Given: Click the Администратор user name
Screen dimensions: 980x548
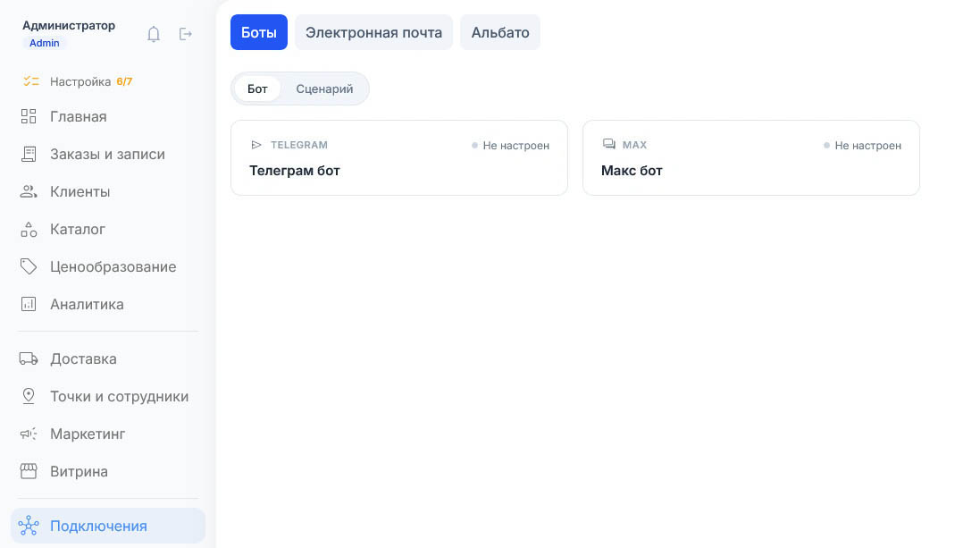Looking at the screenshot, I should pos(69,26).
